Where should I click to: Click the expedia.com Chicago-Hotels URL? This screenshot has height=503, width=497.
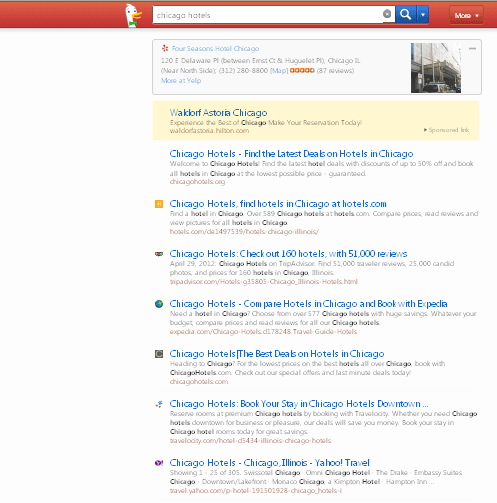[263, 332]
